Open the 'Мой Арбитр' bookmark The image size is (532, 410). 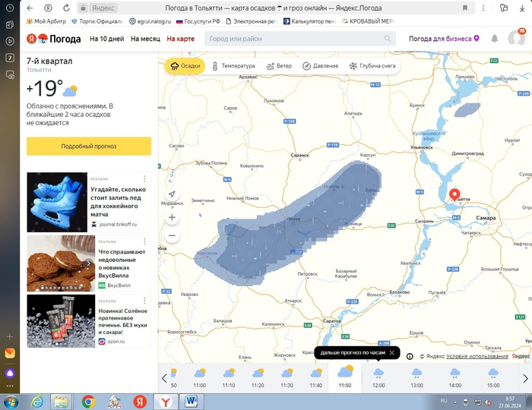coord(46,21)
